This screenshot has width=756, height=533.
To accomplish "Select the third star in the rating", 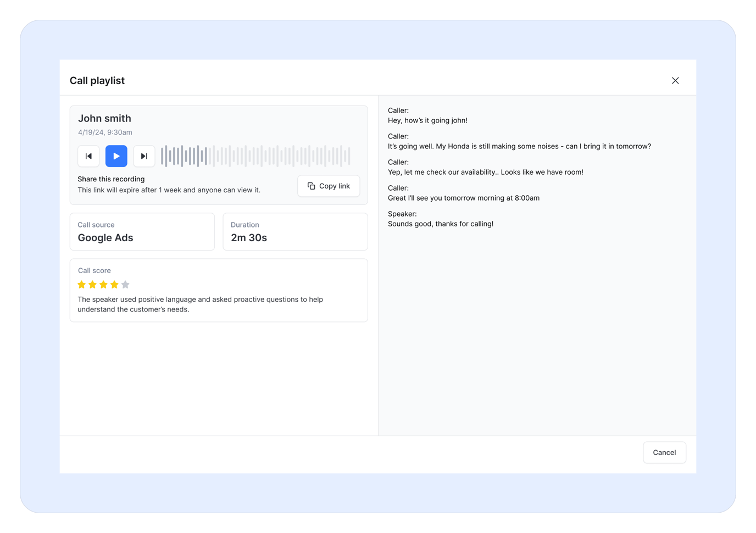I will pos(103,284).
